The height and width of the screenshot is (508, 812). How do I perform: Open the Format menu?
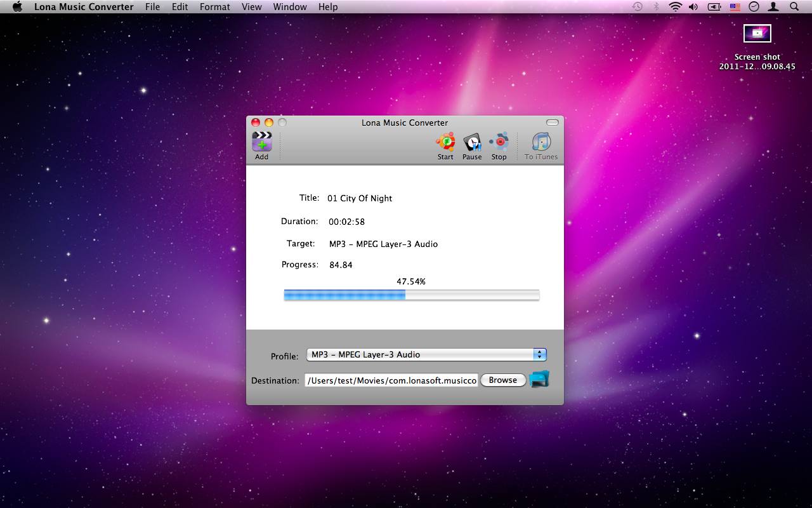(215, 7)
